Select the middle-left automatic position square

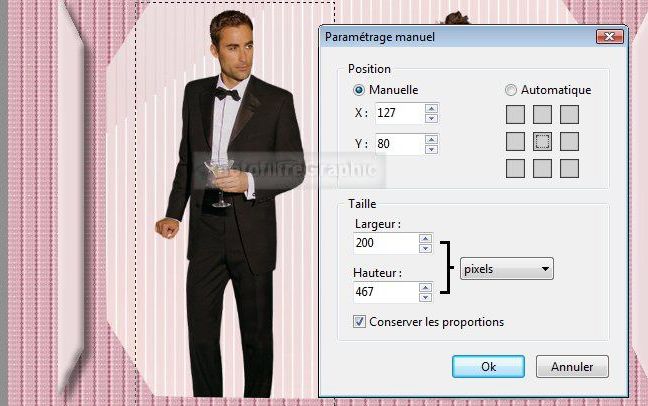(x=515, y=141)
